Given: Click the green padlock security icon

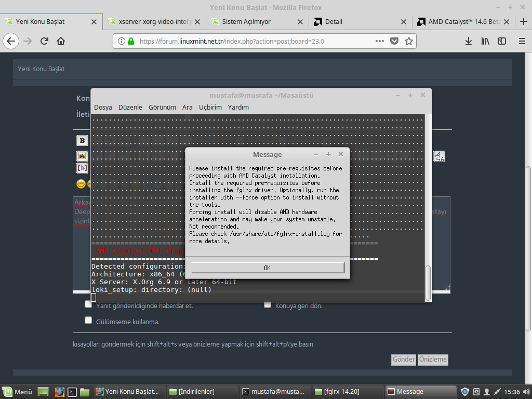Looking at the screenshot, I should 131,41.
